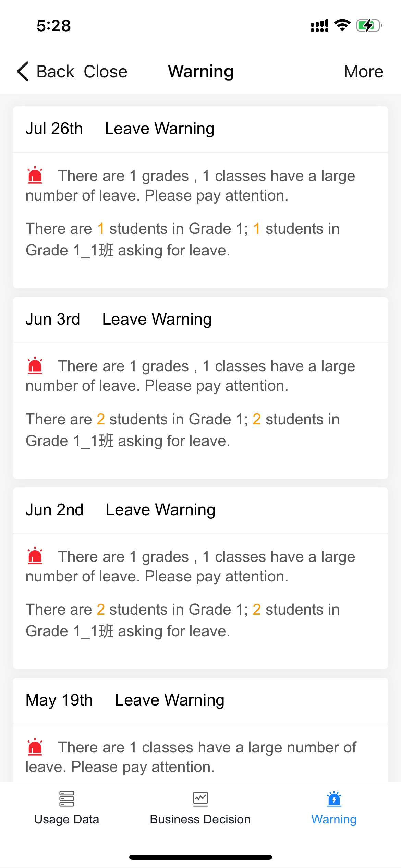Check the battery charging indicator
The height and width of the screenshot is (868, 401).
click(x=369, y=25)
